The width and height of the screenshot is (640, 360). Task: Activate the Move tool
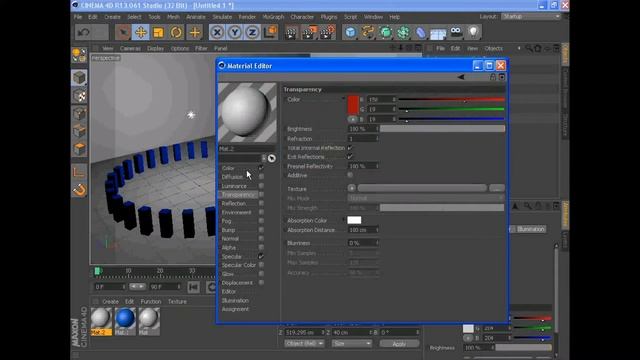coord(141,32)
